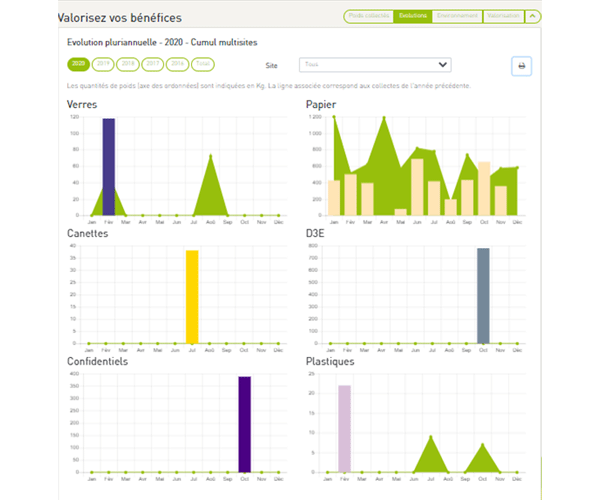600x500 pixels.
Task: Select the 2018 year pill
Action: tap(128, 64)
